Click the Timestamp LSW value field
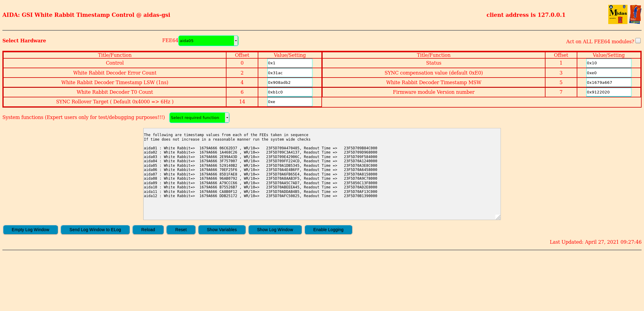The width and height of the screenshot is (644, 311). tap(290, 82)
